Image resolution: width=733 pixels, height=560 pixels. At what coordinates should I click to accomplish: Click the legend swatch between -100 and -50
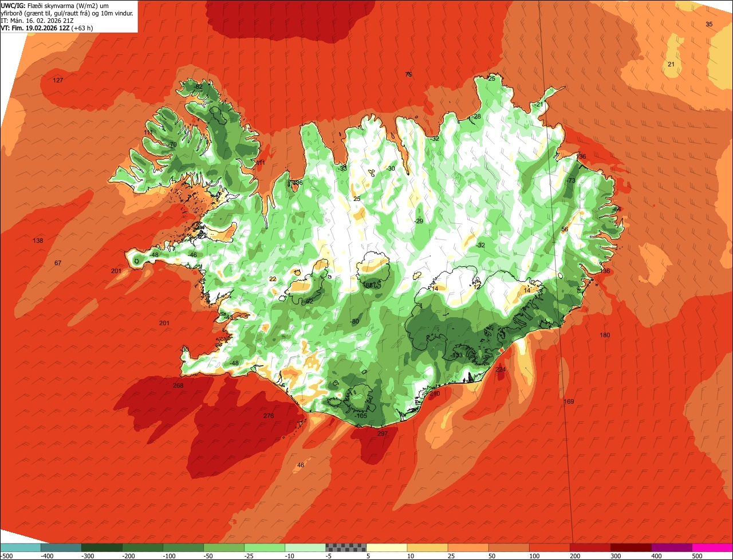[x=183, y=547]
